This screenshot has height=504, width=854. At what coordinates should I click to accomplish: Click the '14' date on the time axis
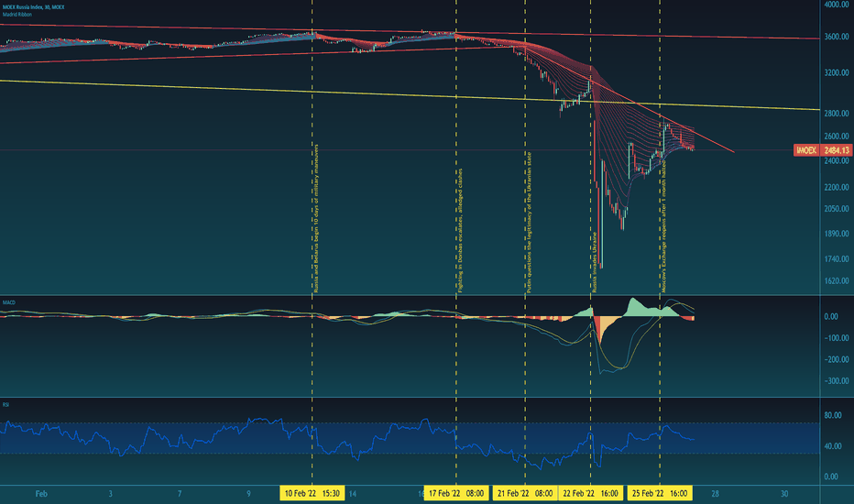click(x=353, y=494)
